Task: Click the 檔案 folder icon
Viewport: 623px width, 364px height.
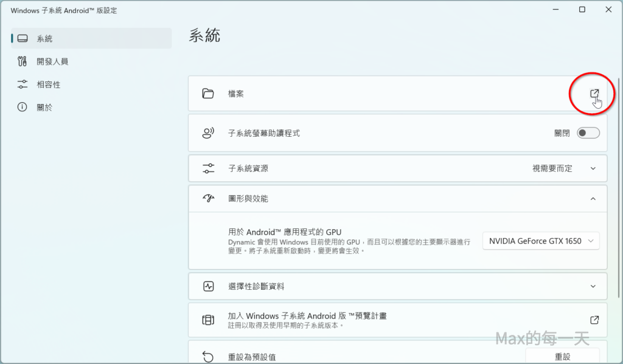Action: pos(208,94)
